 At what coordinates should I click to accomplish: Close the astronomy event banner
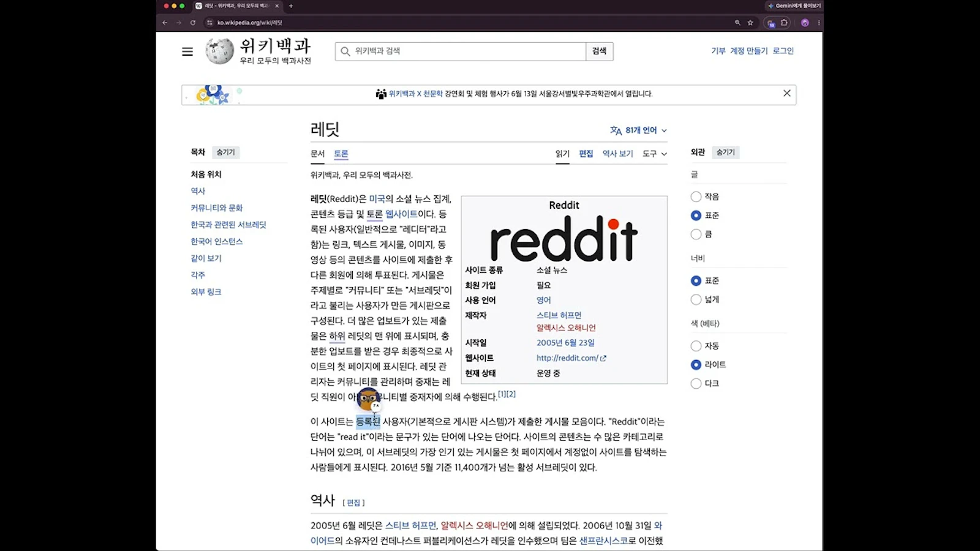(787, 93)
